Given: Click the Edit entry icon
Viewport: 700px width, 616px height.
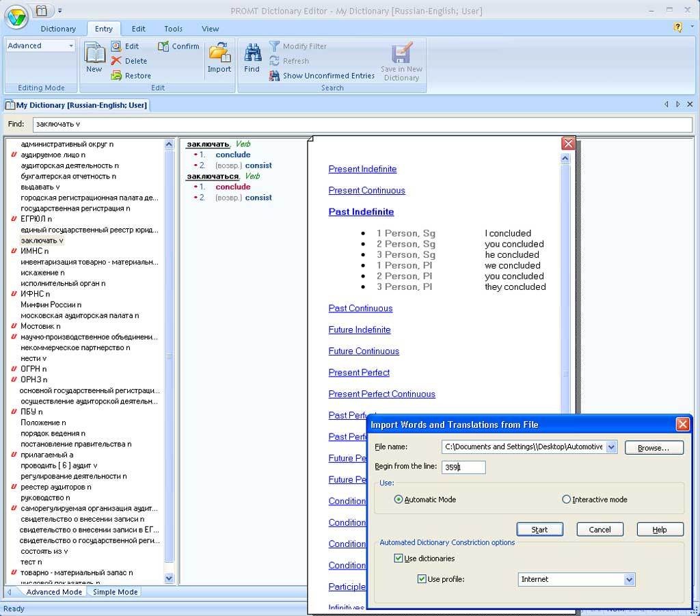Looking at the screenshot, I should 116,46.
